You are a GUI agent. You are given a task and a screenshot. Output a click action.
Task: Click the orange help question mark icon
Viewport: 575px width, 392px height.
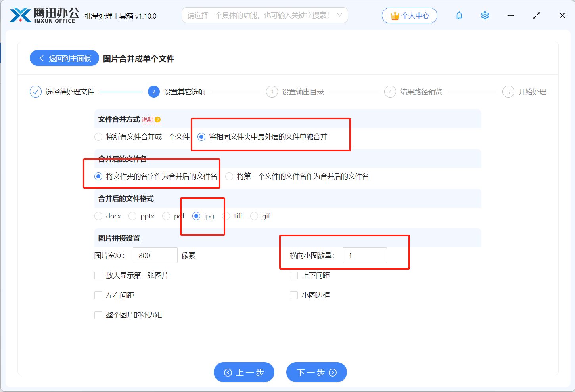158,120
